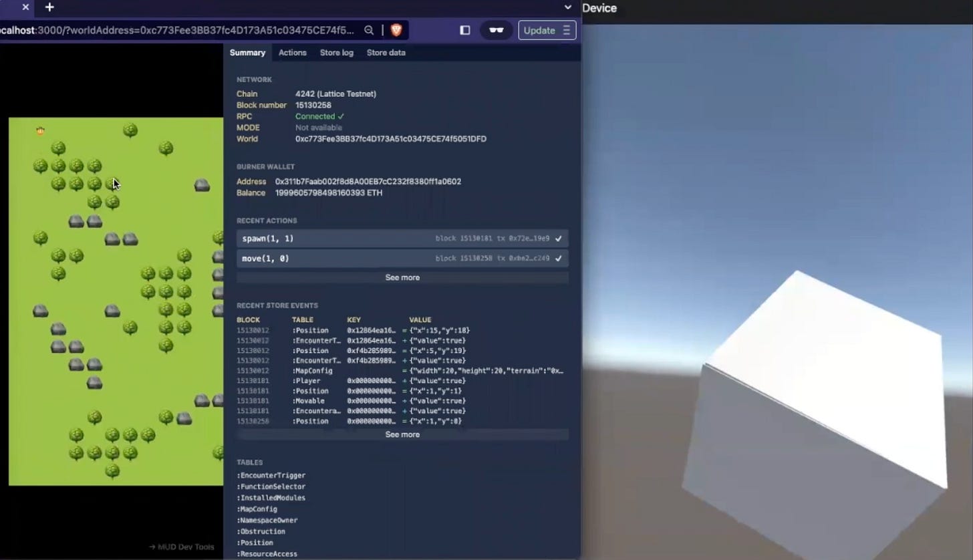Screen dimensions: 973x560
Task: Open the MUD Dev Tools link
Action: coord(182,547)
